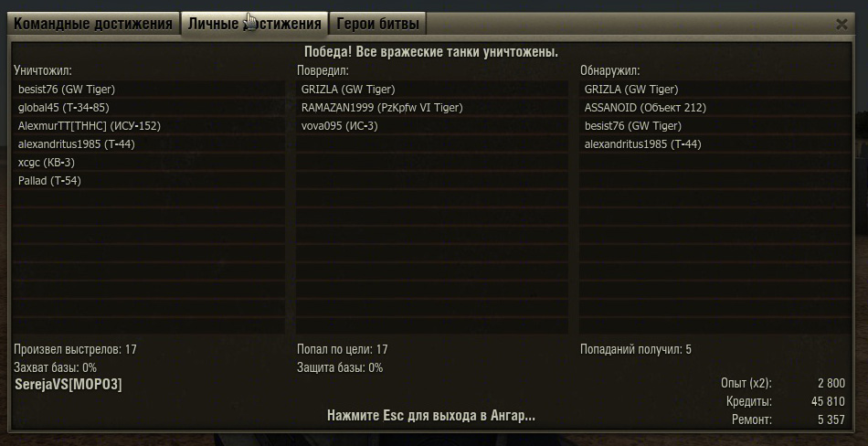Click AlexmurTT[THHC] (ИСУ-152) entry
This screenshot has height=446, width=868.
point(149,126)
